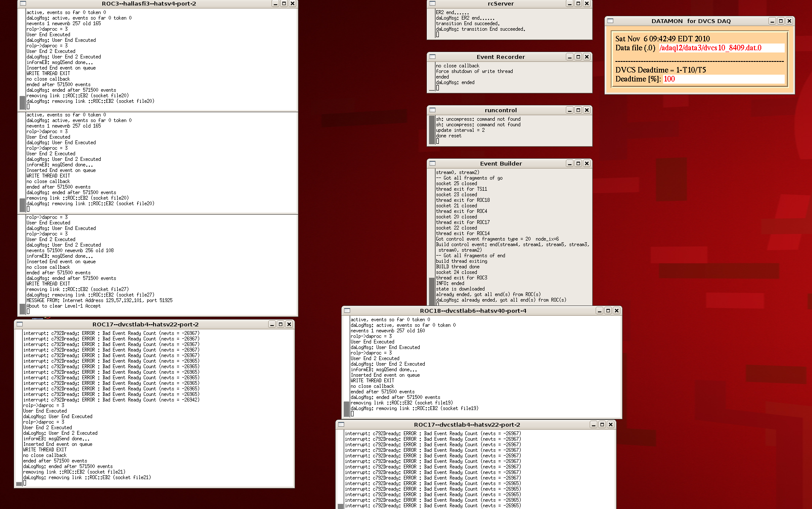Minimize the ROC18--dvcstlab6 window
Screen dimensions: 812x509
(x=600, y=311)
